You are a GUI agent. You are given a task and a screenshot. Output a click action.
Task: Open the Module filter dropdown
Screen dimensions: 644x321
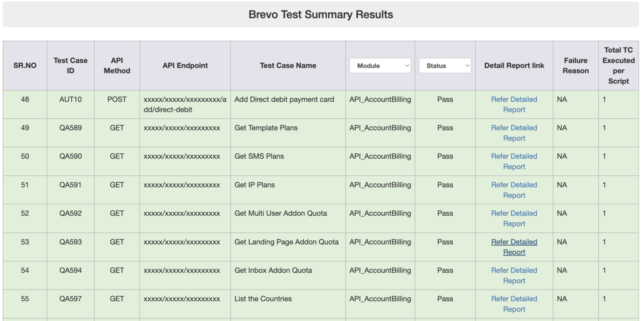[379, 65]
